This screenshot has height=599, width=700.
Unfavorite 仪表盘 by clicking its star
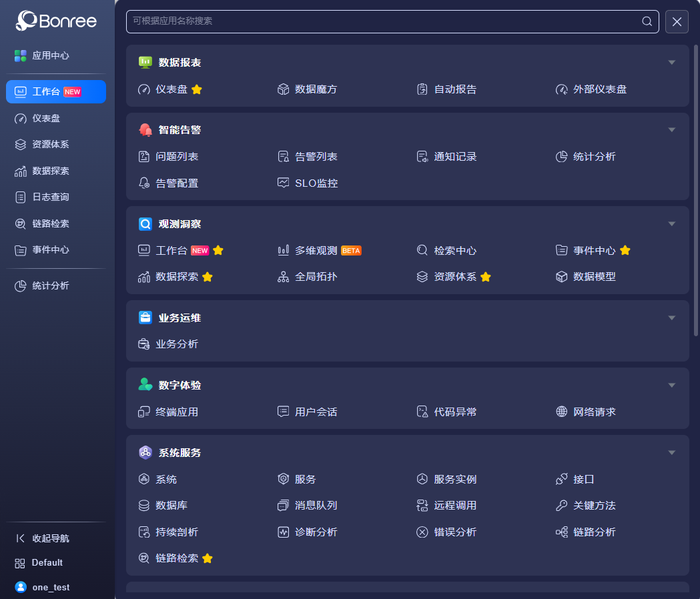point(197,89)
